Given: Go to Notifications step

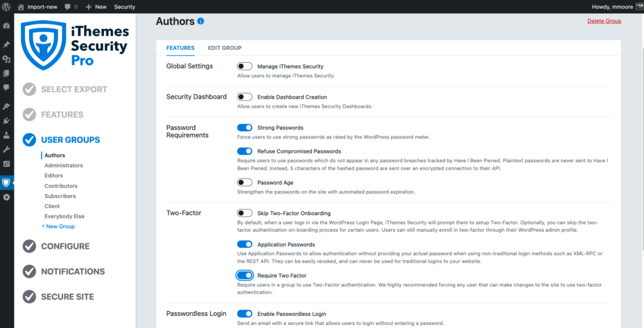Looking at the screenshot, I should click(x=73, y=271).
